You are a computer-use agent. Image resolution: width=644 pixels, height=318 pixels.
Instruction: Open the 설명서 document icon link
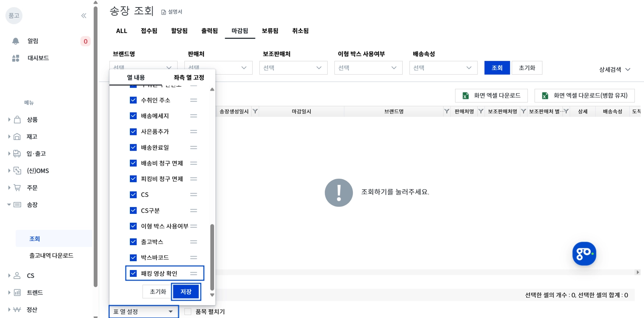pyautogui.click(x=171, y=12)
